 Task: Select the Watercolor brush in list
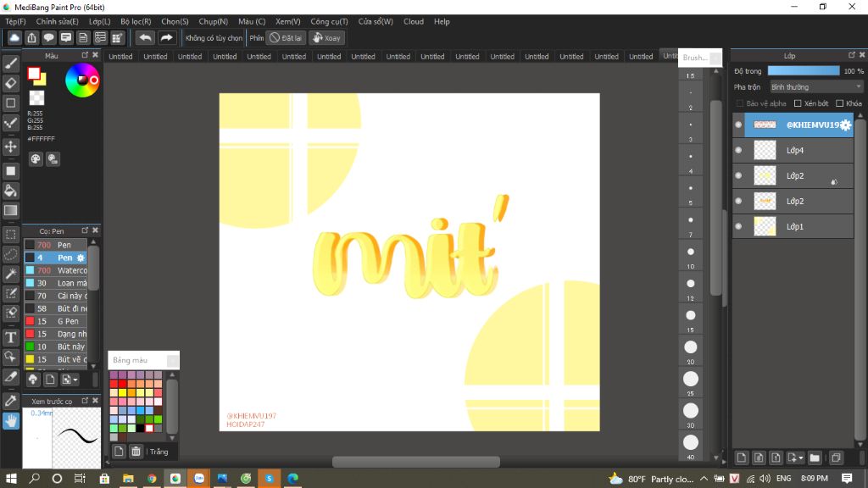(x=56, y=270)
